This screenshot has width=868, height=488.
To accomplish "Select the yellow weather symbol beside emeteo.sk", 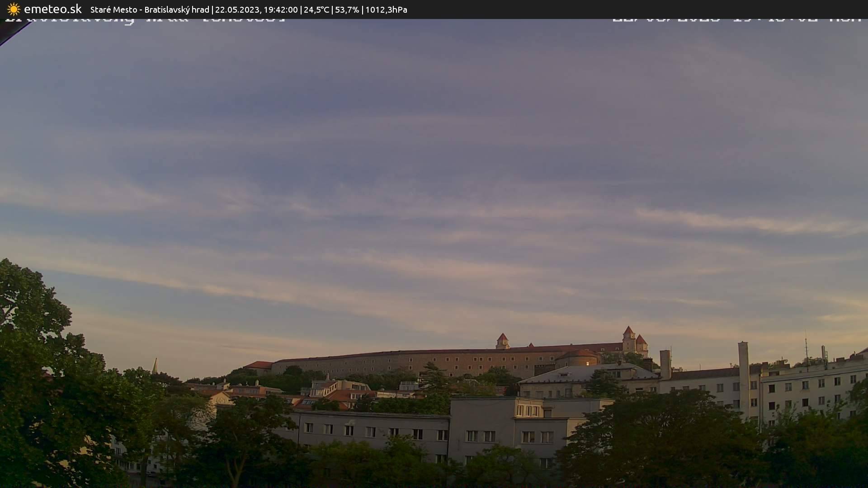I will click(x=14, y=9).
